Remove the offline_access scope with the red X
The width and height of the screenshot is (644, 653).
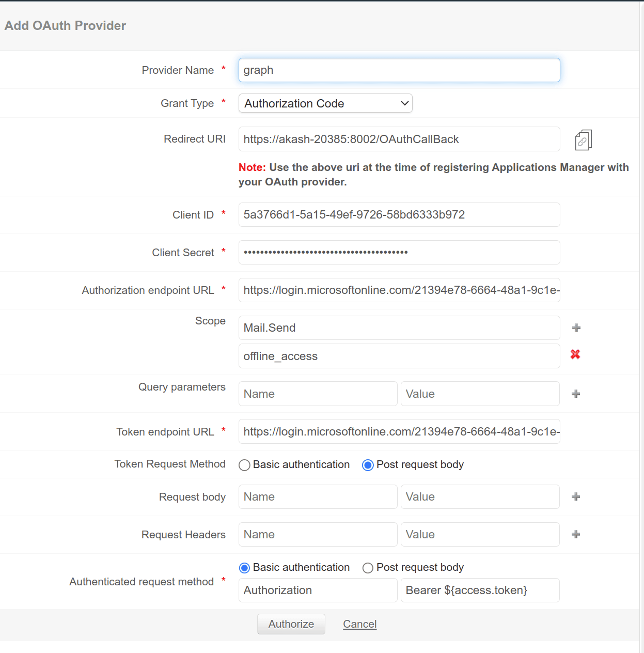pyautogui.click(x=575, y=354)
